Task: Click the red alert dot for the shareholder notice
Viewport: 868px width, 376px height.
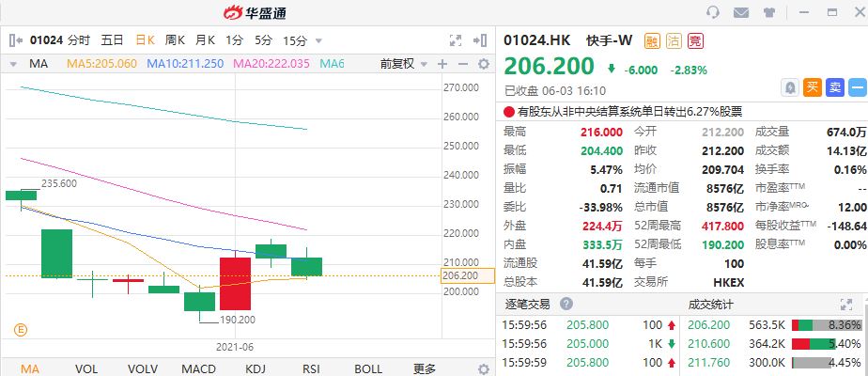Action: (x=509, y=112)
